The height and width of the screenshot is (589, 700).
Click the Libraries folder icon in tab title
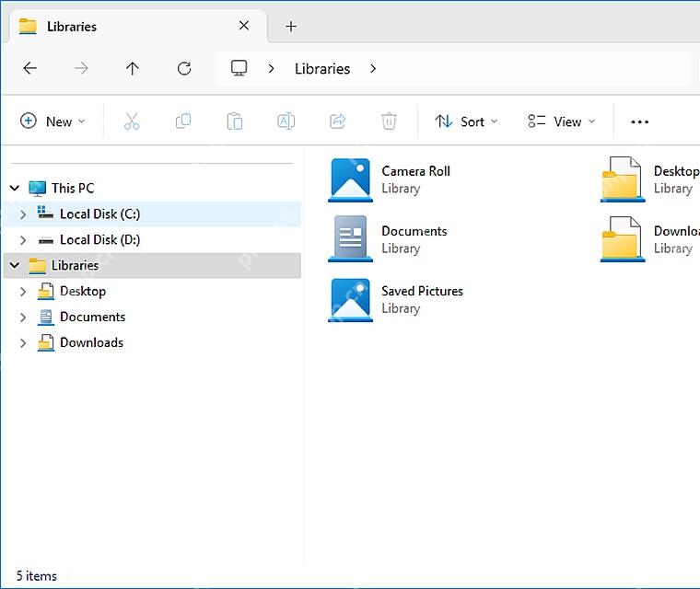(28, 27)
